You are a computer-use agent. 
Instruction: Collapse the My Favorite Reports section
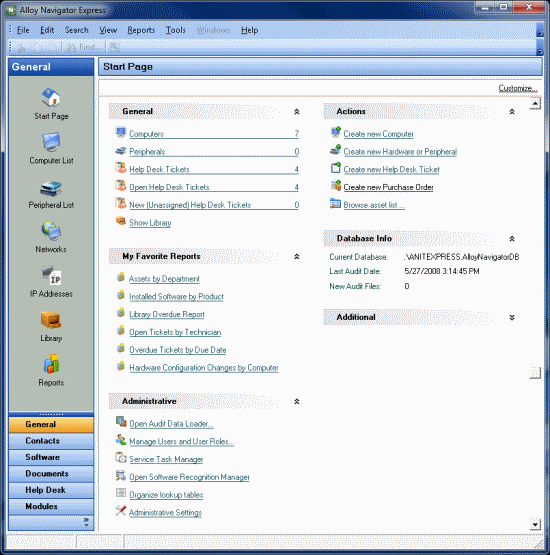(x=297, y=257)
